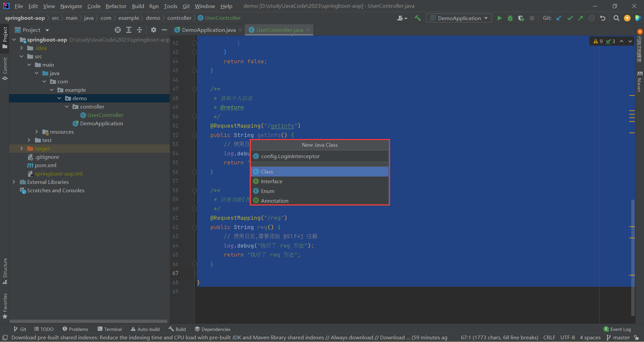This screenshot has width=644, height=342.
Task: Click the orange IDE update icon
Action: [x=627, y=18]
